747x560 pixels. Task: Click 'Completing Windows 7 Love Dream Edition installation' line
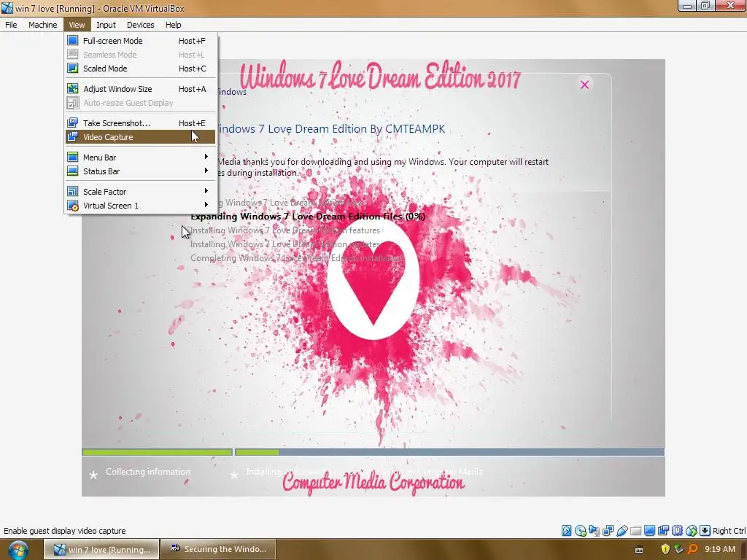point(297,258)
